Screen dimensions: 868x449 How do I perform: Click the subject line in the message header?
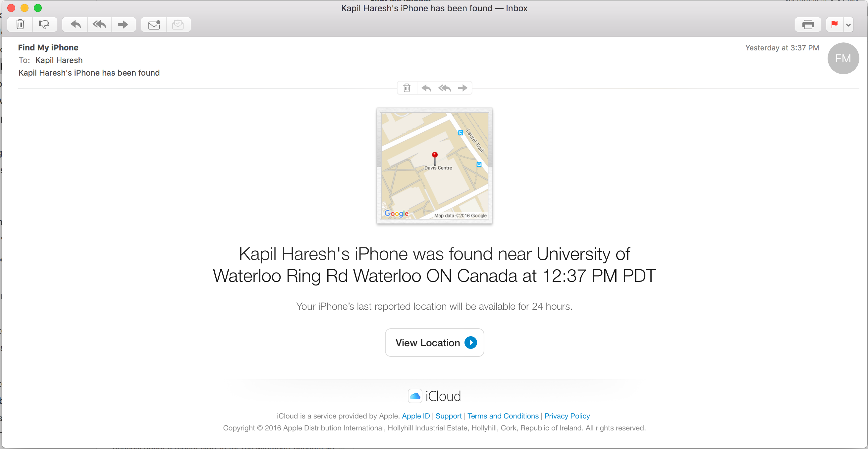click(x=89, y=73)
